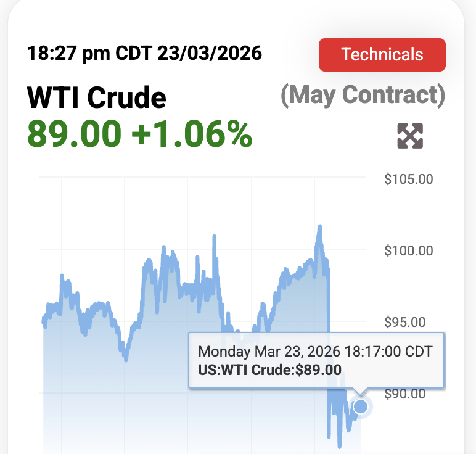476x454 pixels.
Task: Expand the chart to fullscreen
Action: [410, 136]
